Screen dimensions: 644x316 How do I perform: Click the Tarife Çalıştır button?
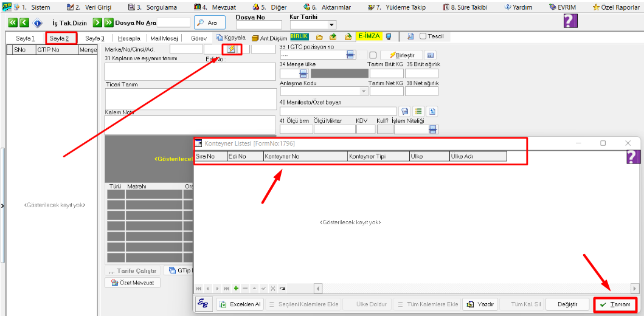coord(133,271)
